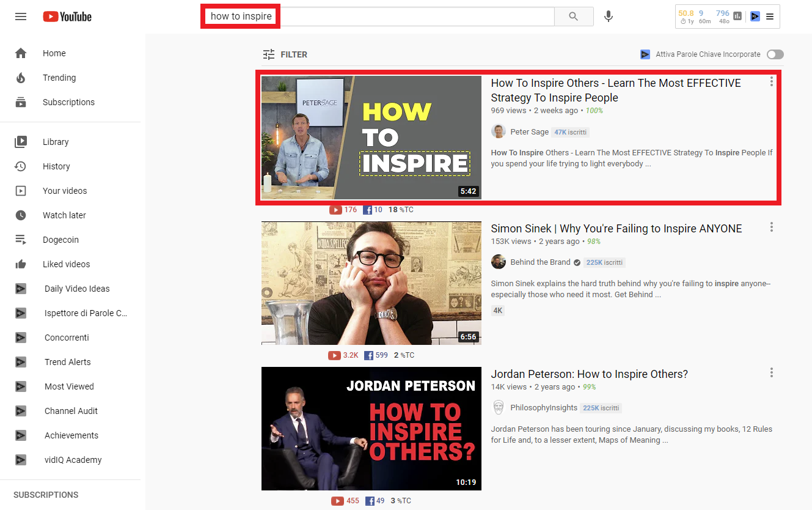Click the Your videos icon

click(21, 191)
